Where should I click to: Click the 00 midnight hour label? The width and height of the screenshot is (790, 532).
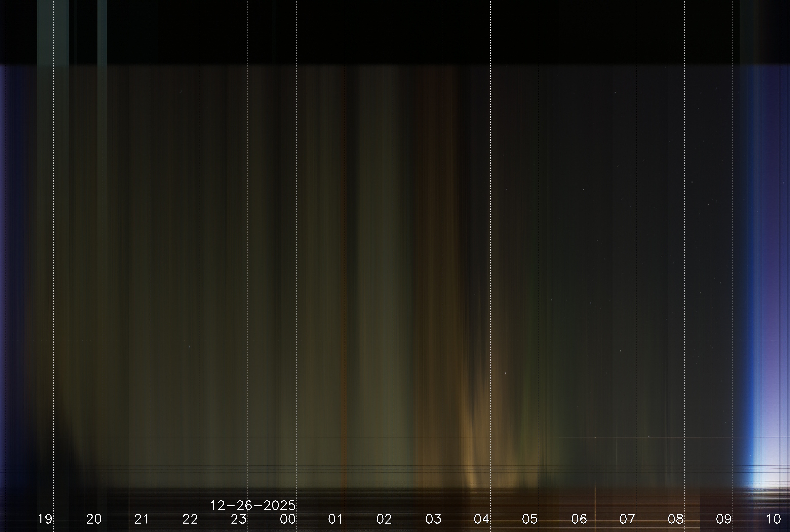(x=288, y=519)
